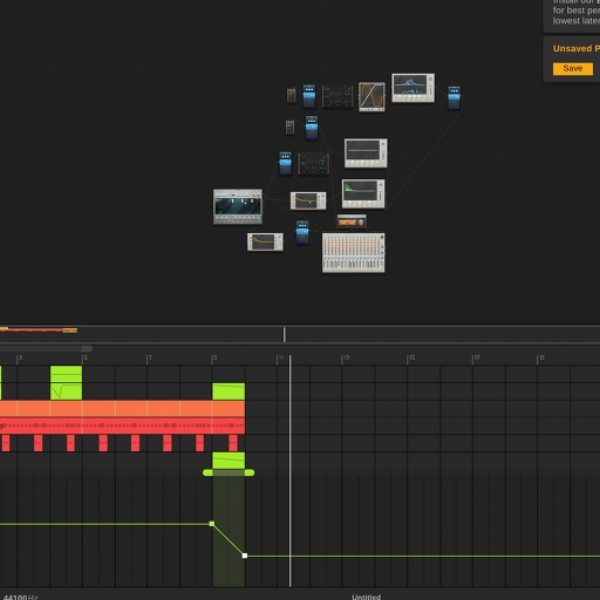Click the white automation point ending the ramp
The width and height of the screenshot is (600, 600).
pyautogui.click(x=245, y=556)
